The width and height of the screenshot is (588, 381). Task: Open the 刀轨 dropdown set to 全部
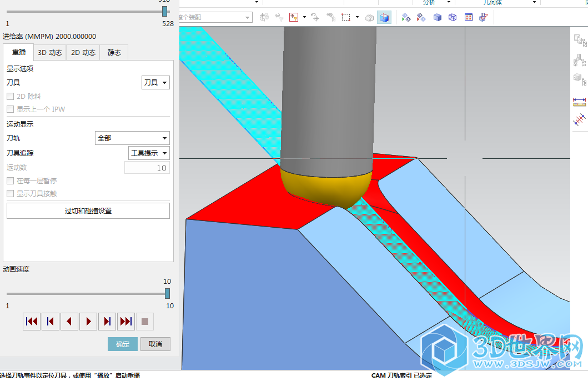click(132, 138)
